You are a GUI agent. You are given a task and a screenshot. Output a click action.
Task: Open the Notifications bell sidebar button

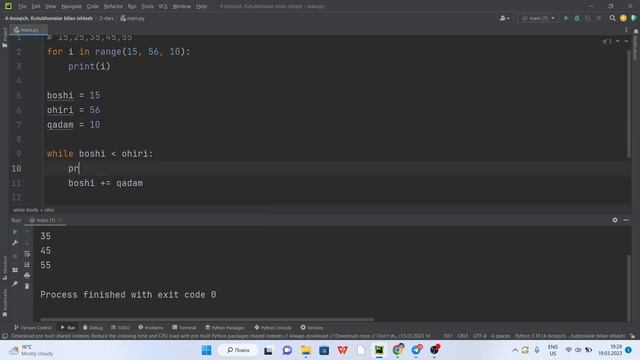click(x=636, y=44)
